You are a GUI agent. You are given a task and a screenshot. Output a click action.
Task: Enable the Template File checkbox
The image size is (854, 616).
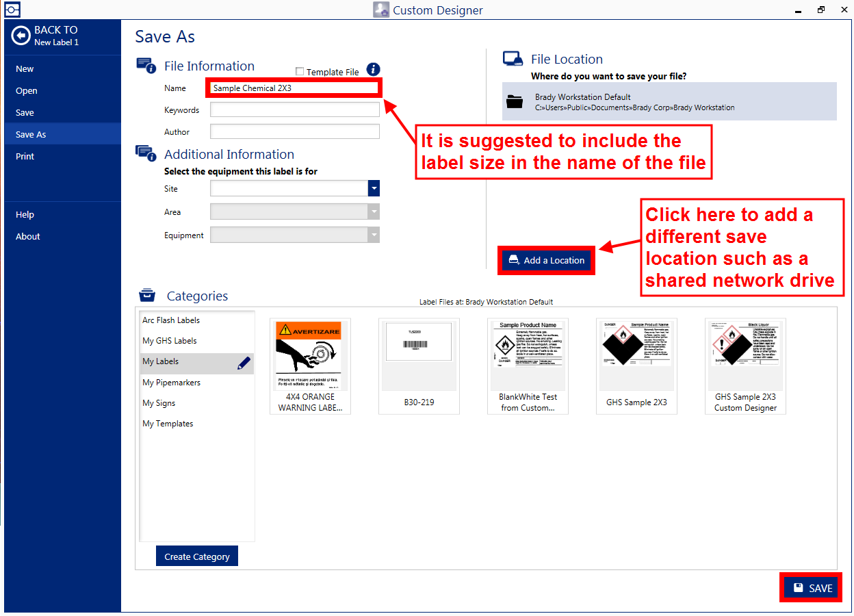pyautogui.click(x=300, y=71)
